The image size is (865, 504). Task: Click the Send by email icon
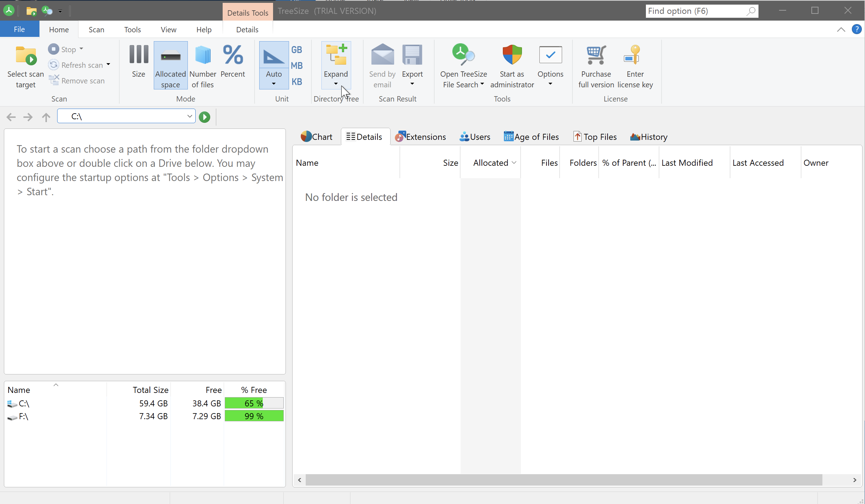coord(382,55)
